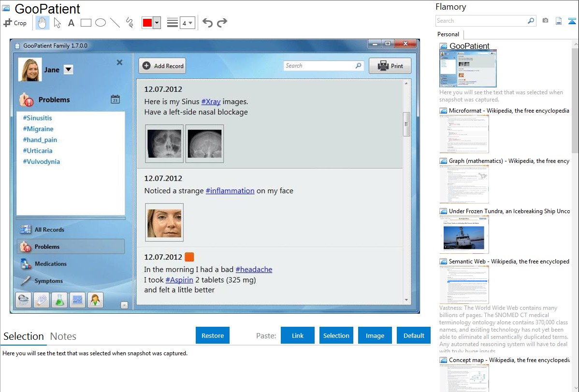Switch to the Notes tab
The width and height of the screenshot is (579, 392).
63,336
